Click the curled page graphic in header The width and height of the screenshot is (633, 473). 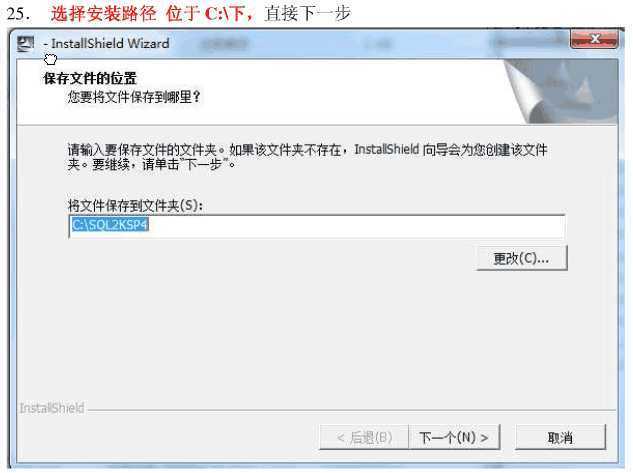pyautogui.click(x=561, y=91)
